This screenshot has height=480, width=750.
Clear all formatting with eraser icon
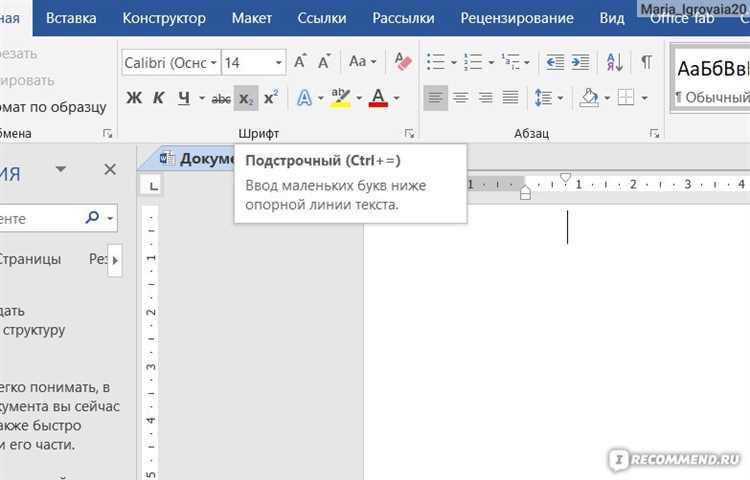(x=403, y=62)
